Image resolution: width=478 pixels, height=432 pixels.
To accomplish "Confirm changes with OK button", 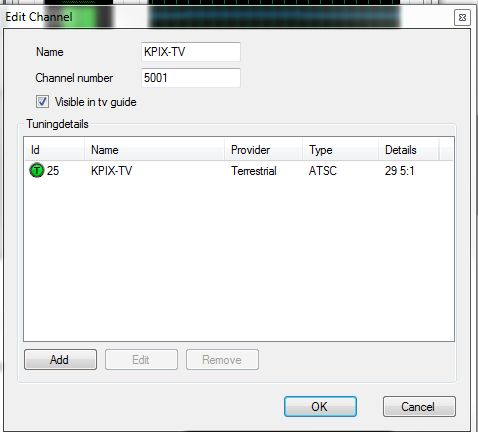I will point(320,407).
